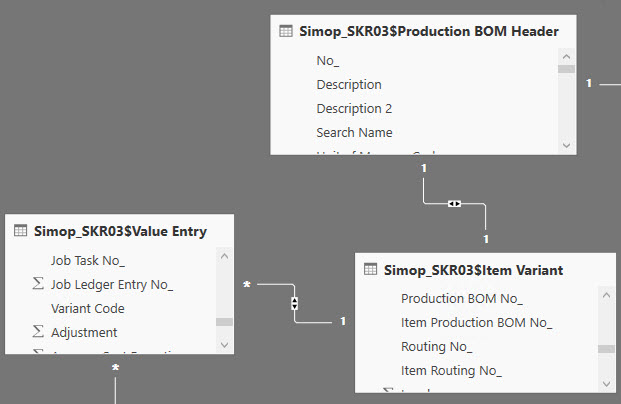
Task: Click the table icon of Production BOM Header
Action: tap(286, 31)
